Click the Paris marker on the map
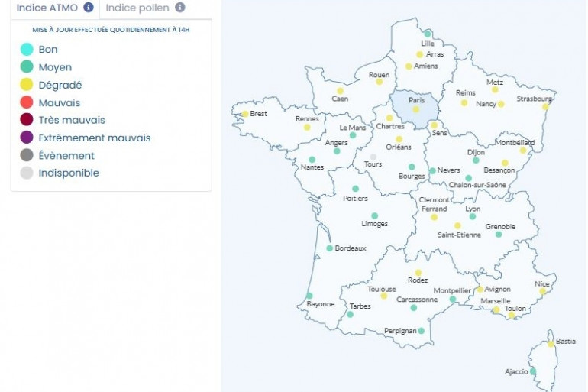The width and height of the screenshot is (588, 392). [x=416, y=109]
